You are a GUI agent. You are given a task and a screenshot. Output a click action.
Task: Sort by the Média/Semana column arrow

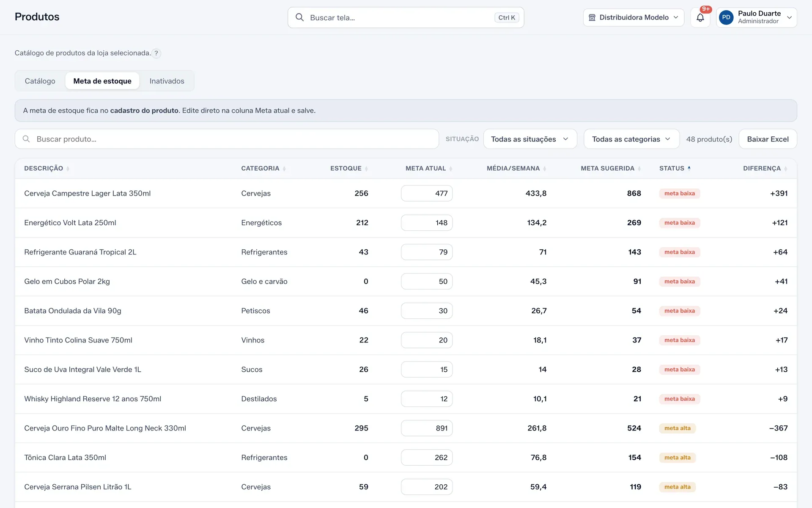(545, 168)
